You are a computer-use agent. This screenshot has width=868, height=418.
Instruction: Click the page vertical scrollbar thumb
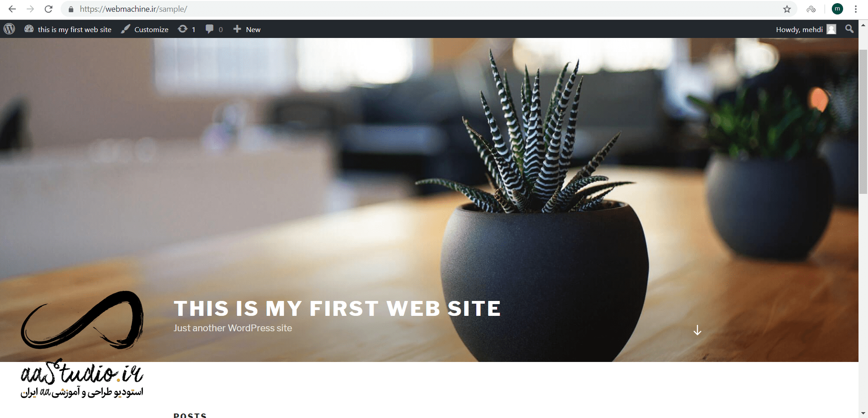[x=863, y=122]
